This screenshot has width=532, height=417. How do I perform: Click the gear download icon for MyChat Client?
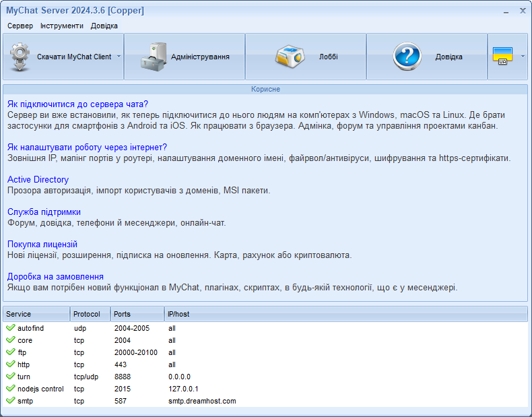coord(20,57)
